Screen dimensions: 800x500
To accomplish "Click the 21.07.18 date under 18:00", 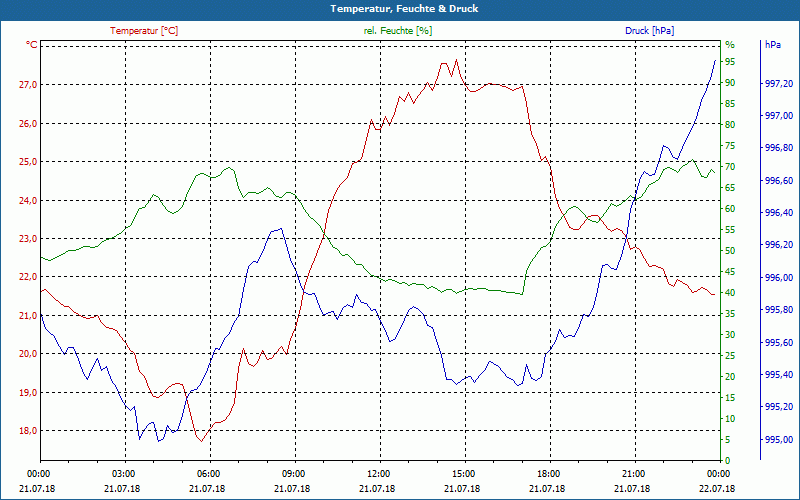I will [x=547, y=488].
